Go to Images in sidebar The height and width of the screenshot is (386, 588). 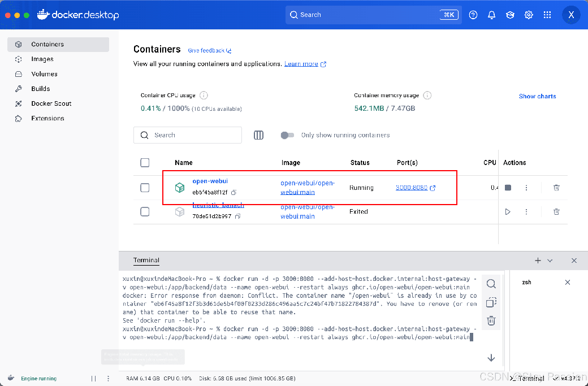(42, 59)
